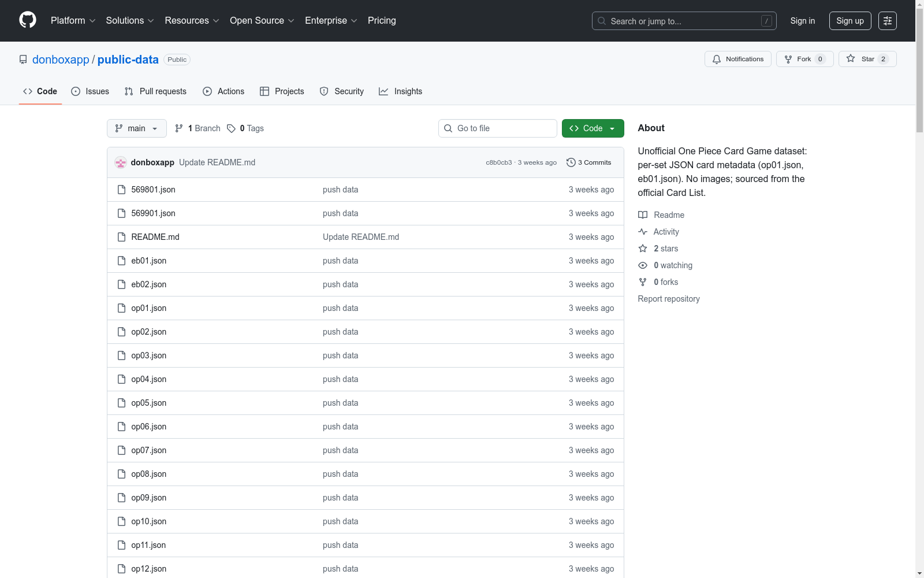The width and height of the screenshot is (924, 578).
Task: Open file op11.json
Action: 148,545
